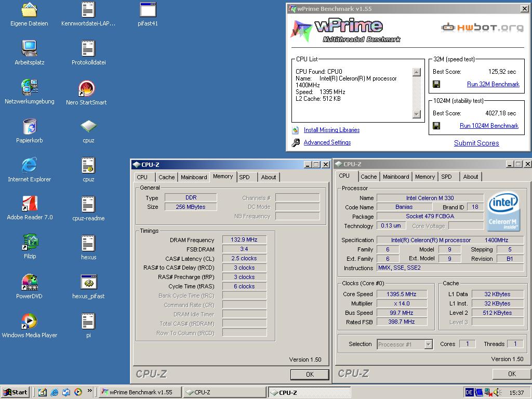The height and width of the screenshot is (399, 532).
Task: Switch to Cache tab in Memory CPU-Z window
Action: pos(167,177)
